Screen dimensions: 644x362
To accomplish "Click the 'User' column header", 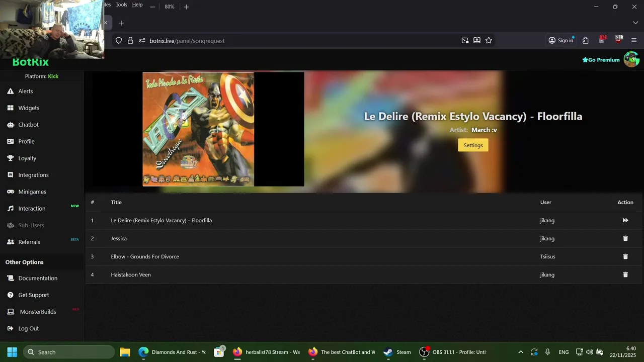I will click(546, 202).
